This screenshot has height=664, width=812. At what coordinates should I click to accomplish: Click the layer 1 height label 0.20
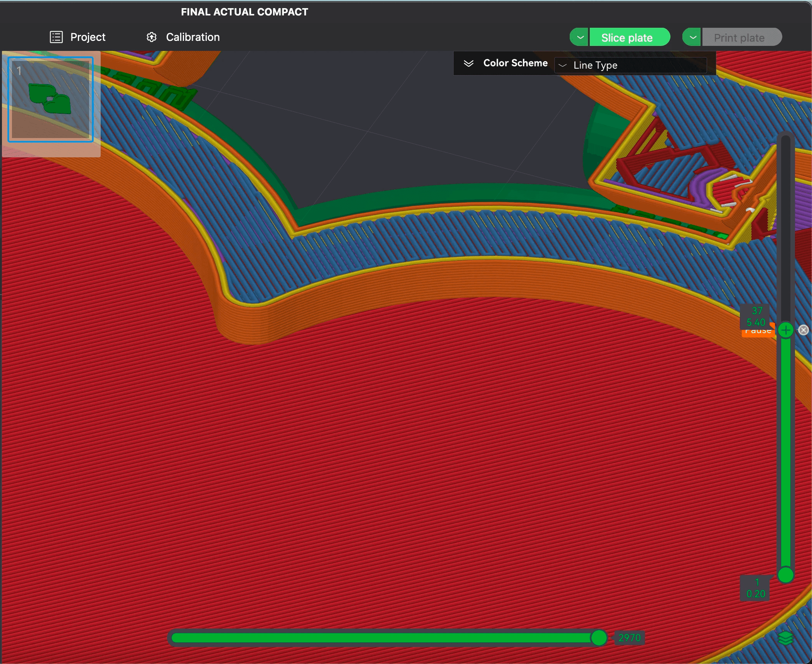click(755, 593)
